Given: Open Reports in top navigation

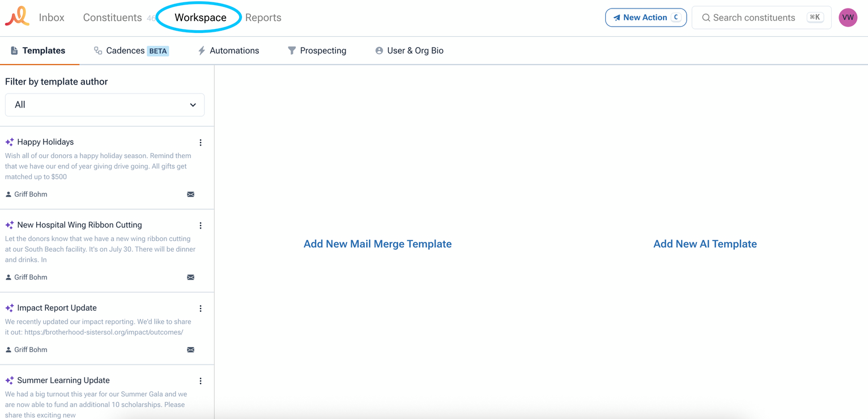Looking at the screenshot, I should pos(263,18).
